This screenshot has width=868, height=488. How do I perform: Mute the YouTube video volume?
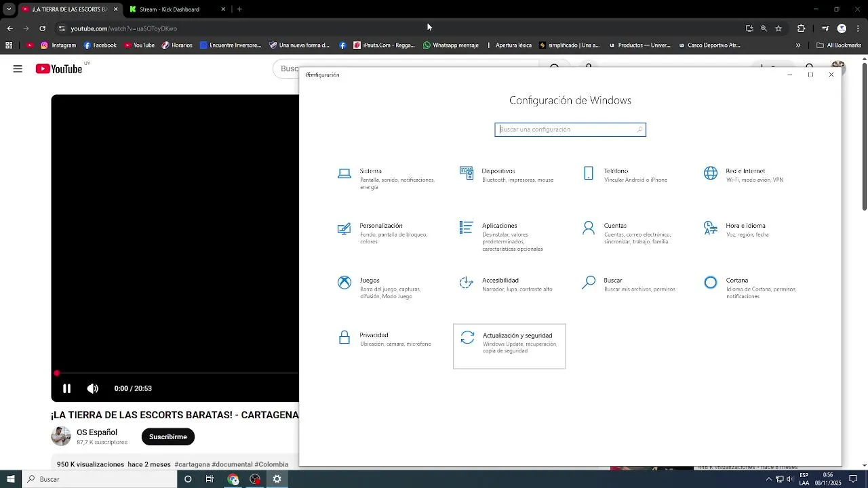click(x=93, y=388)
